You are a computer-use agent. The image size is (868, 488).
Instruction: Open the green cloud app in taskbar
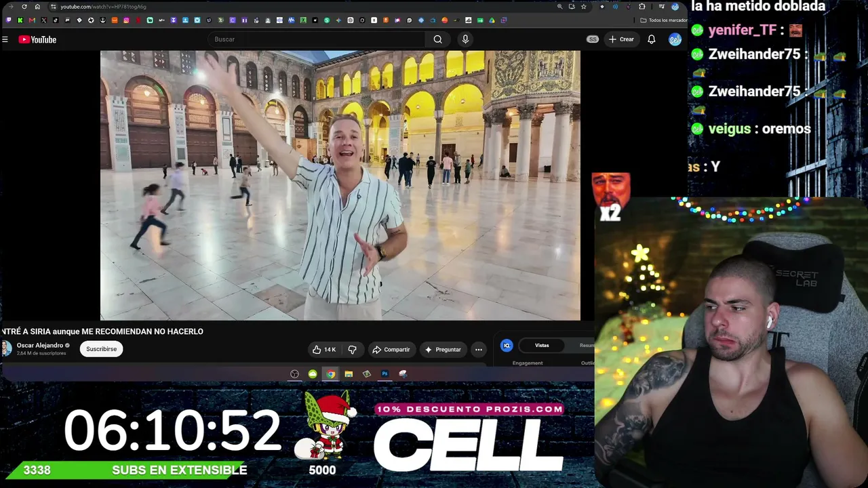coord(313,374)
